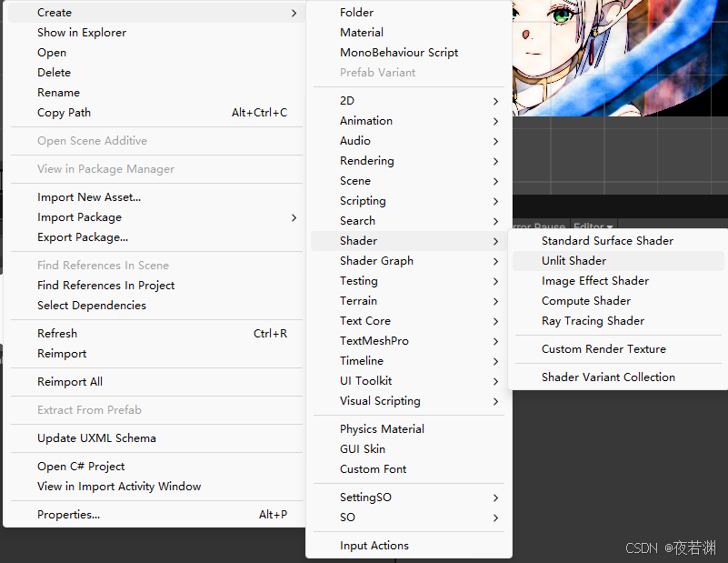The height and width of the screenshot is (563, 728).
Task: Open the 2D submenu
Action: (409, 101)
